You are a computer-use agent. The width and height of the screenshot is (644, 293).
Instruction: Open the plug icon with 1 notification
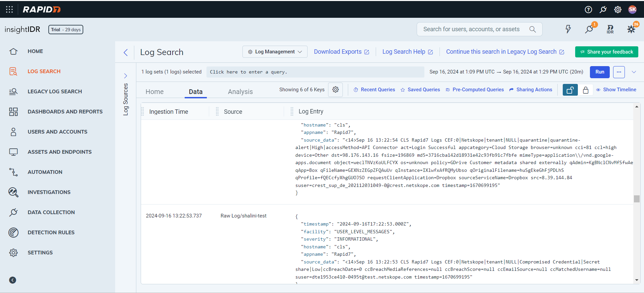[590, 29]
